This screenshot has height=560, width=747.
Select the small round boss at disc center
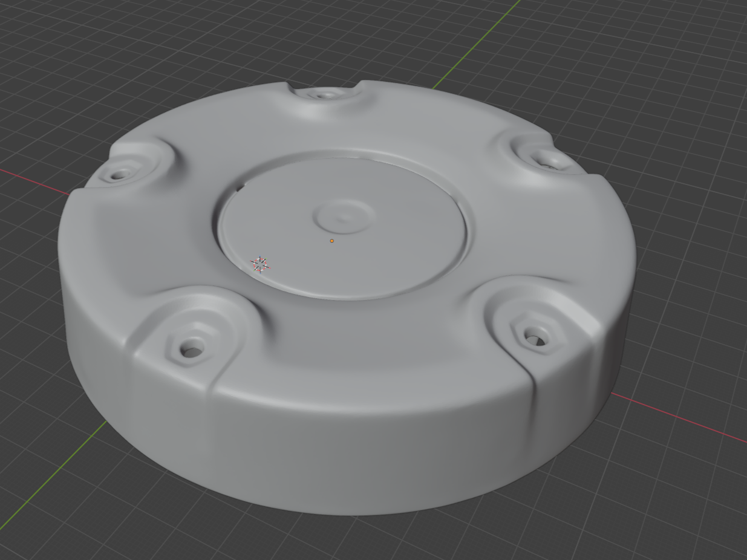click(344, 217)
